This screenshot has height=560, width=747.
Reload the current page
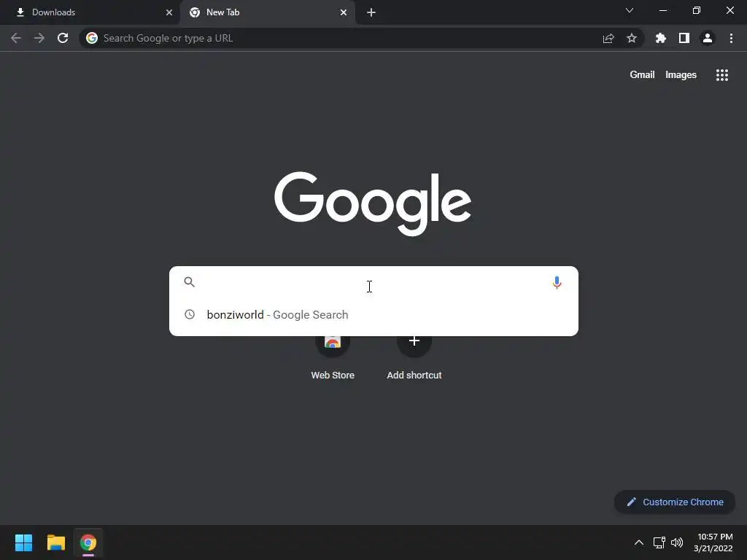(x=63, y=38)
